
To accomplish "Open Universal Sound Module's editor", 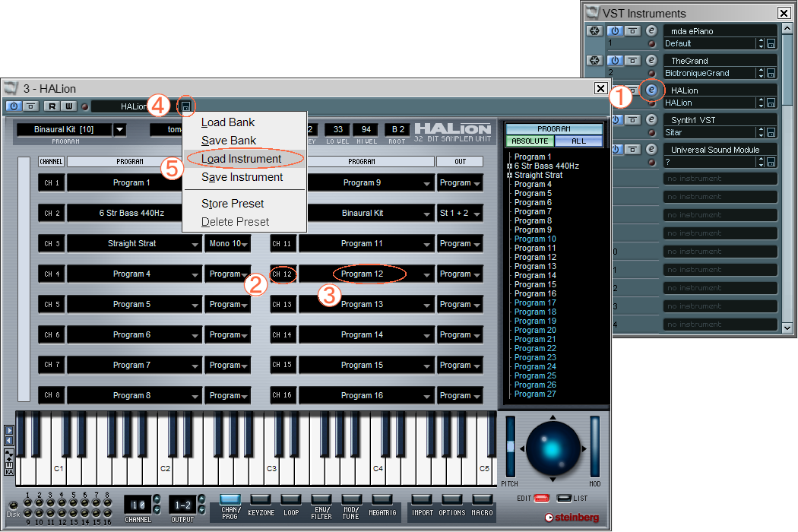I will 651,149.
